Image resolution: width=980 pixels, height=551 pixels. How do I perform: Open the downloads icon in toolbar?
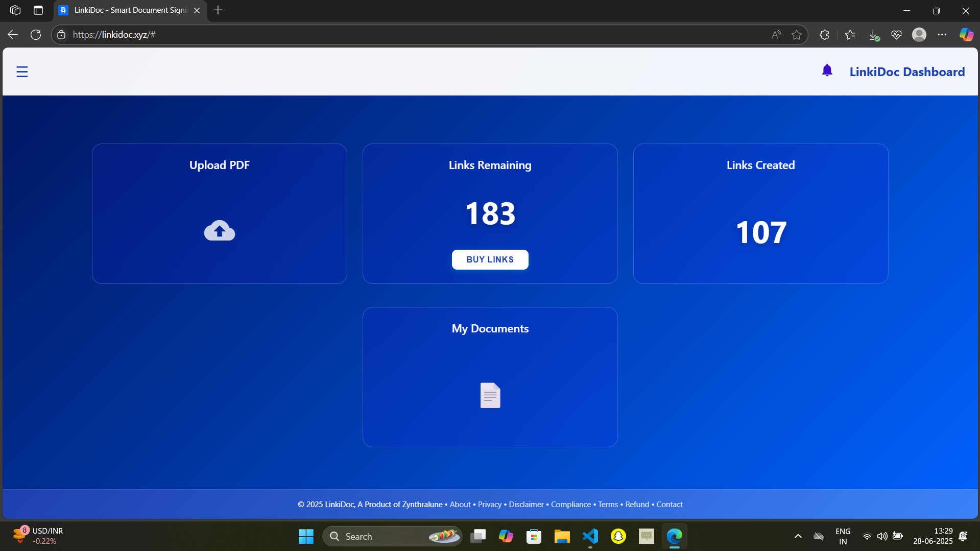[x=873, y=35]
